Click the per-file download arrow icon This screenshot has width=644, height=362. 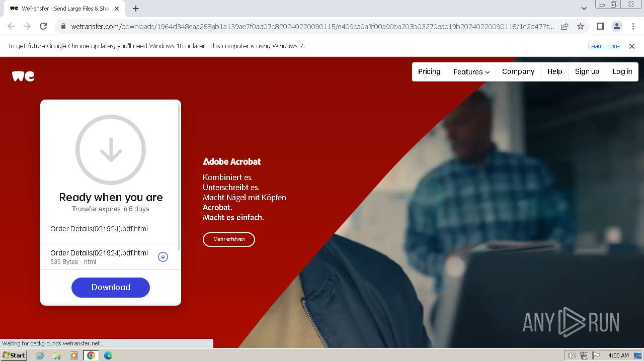[163, 257]
